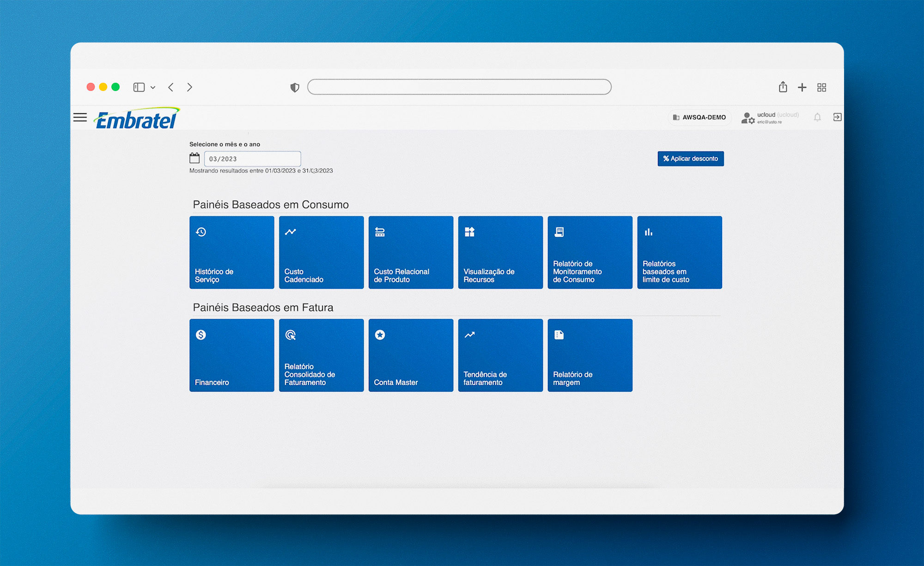Click the history clock icon on Histórico card
924x566 pixels.
coord(201,232)
